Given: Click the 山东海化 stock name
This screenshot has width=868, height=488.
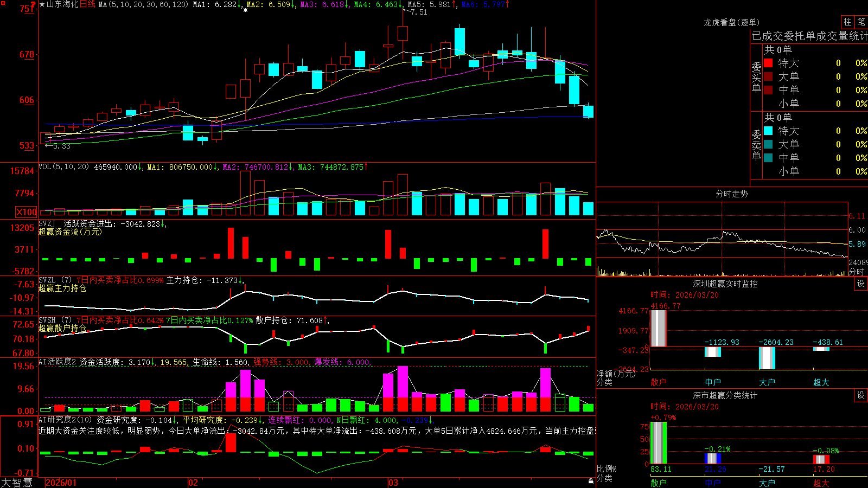Looking at the screenshot, I should [62, 4].
